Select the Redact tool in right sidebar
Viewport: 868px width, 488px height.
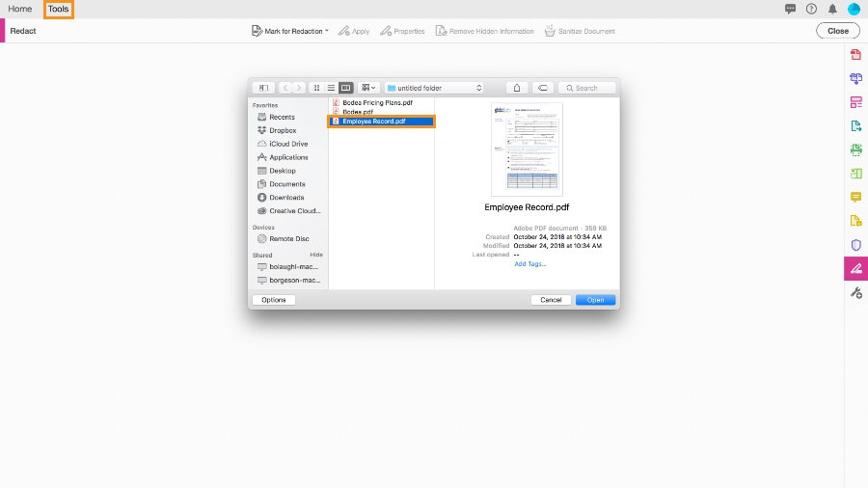855,269
